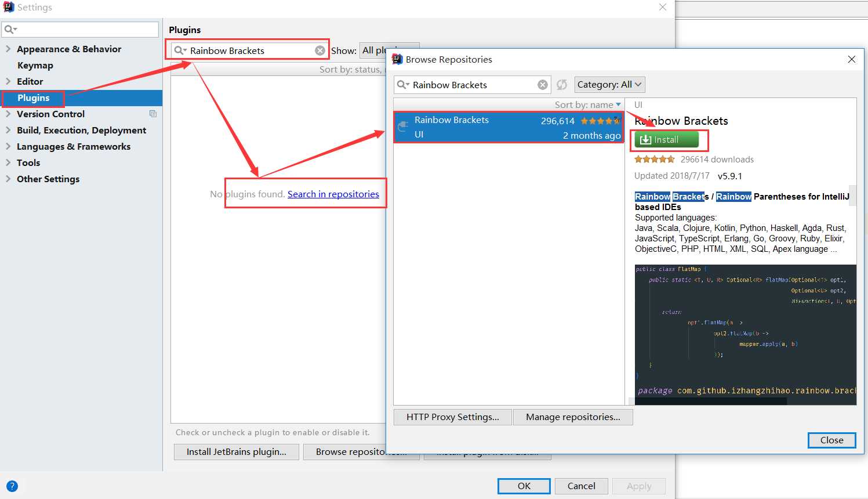Click the star rating beside 296614 downloads

coord(655,159)
